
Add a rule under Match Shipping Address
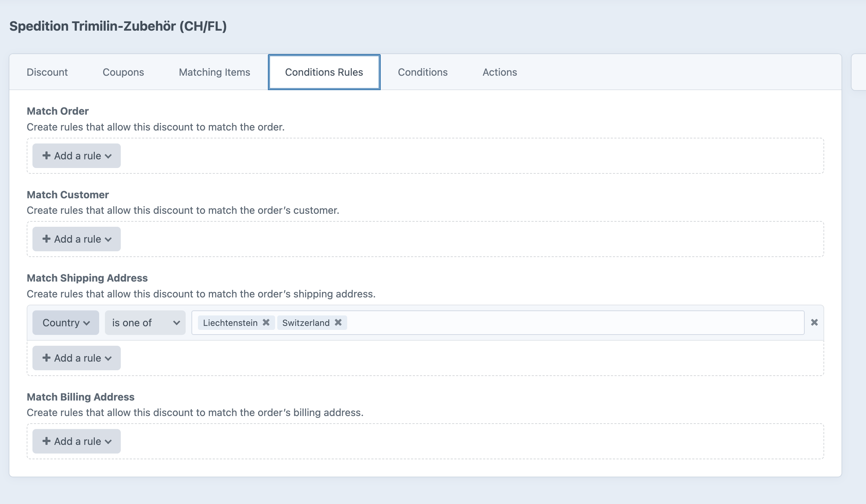(x=76, y=358)
